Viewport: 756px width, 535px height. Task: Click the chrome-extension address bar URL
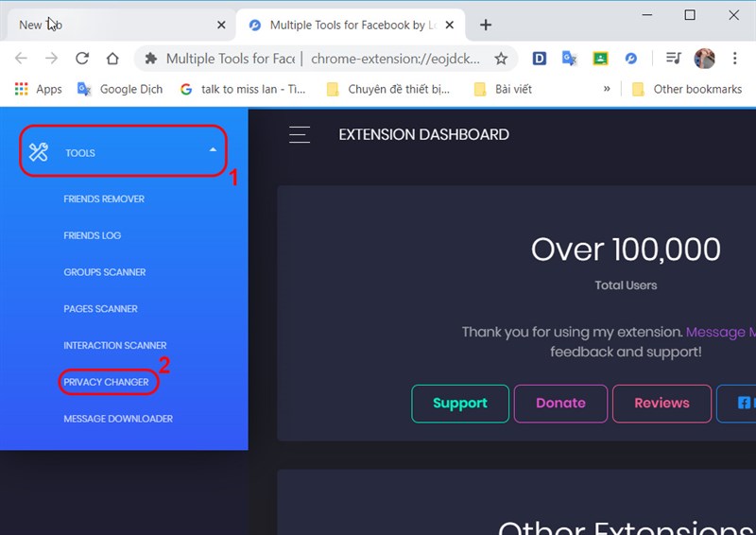pos(395,59)
